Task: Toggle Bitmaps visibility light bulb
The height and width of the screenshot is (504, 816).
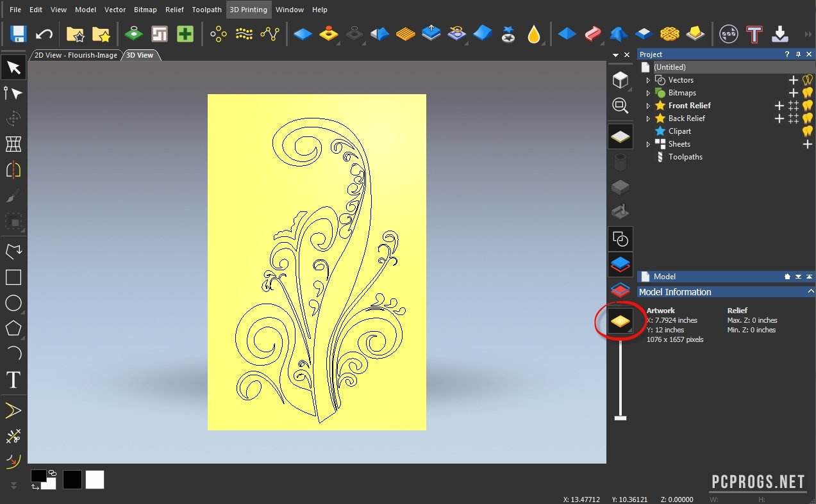Action: [x=808, y=93]
